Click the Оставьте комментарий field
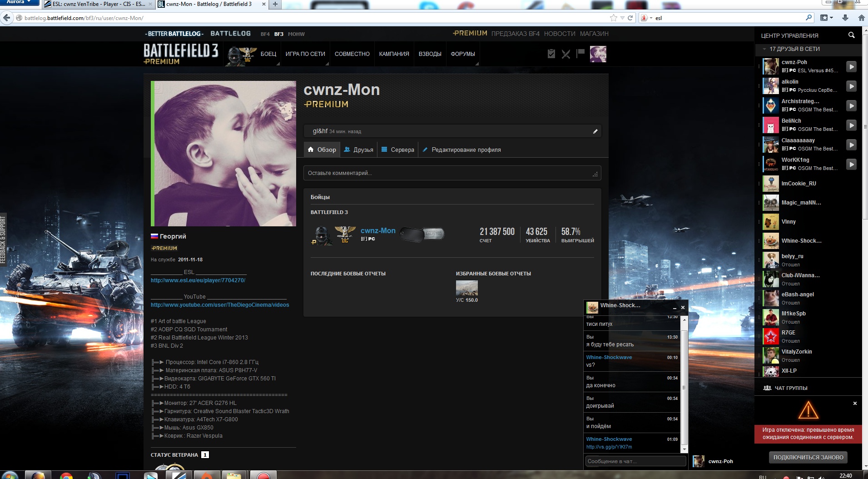 [x=452, y=173]
